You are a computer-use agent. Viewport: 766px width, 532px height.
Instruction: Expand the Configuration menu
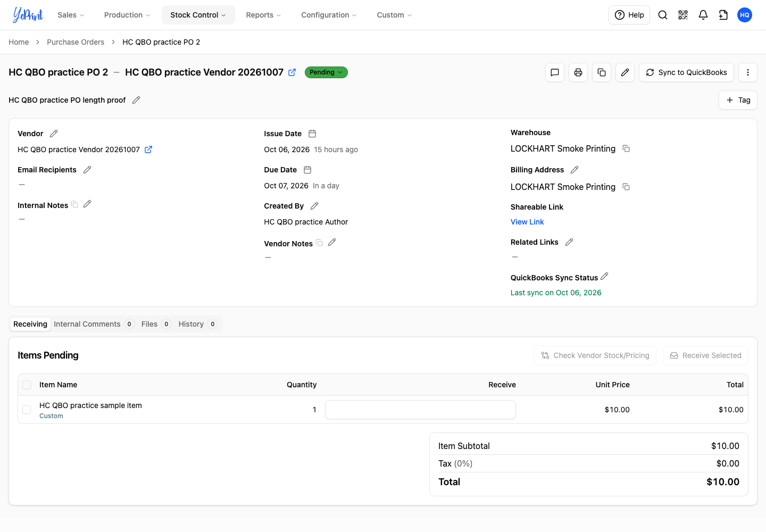329,15
